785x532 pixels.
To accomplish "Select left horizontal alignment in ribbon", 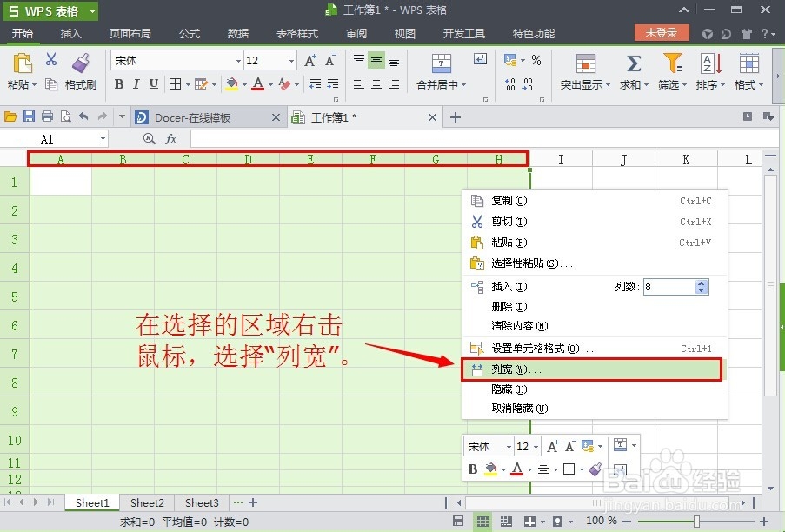I will coord(358,84).
